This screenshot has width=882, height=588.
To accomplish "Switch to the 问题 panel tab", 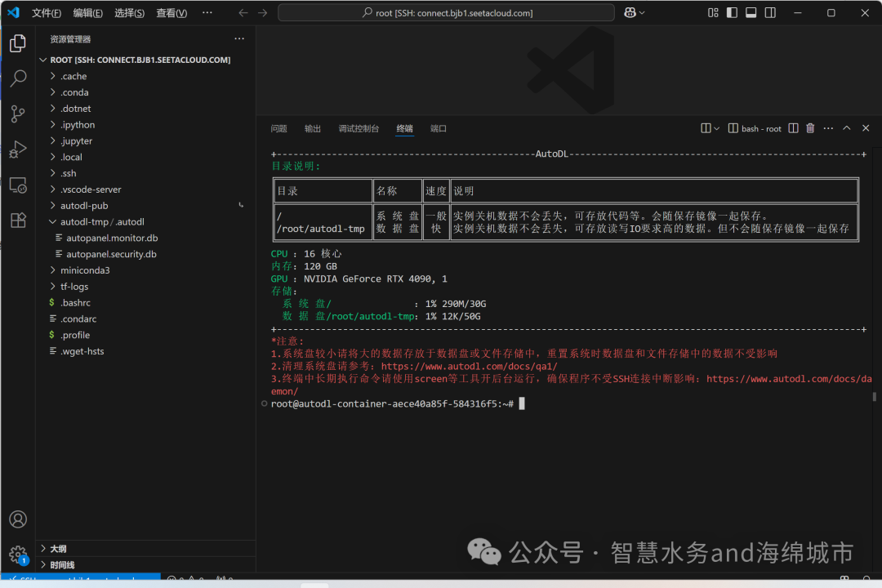I will (278, 129).
